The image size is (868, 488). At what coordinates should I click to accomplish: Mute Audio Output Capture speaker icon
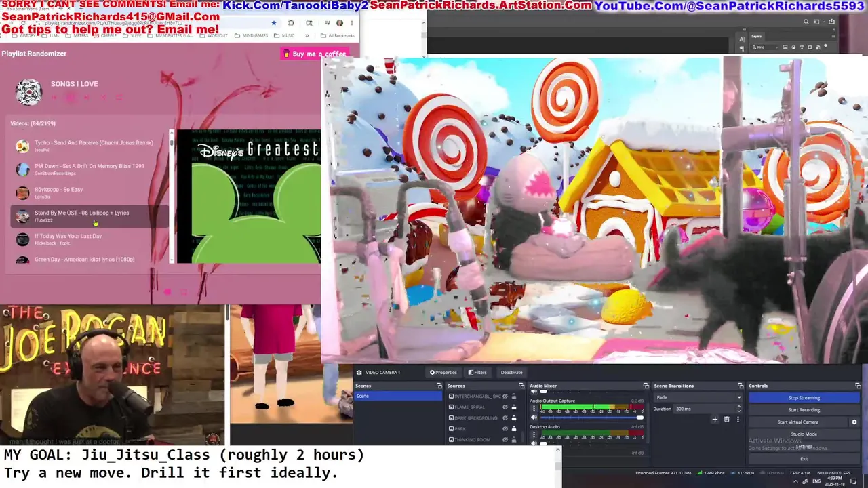pos(534,418)
